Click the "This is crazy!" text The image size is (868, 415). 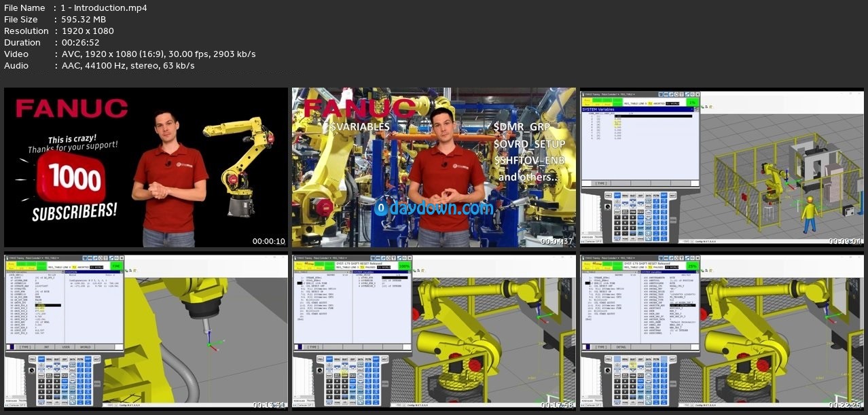coord(71,139)
